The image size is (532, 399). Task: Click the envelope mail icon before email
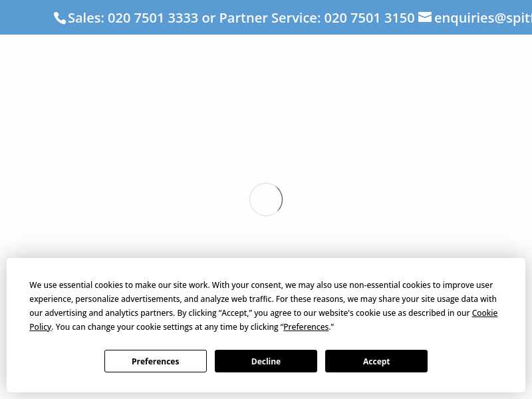425,17
